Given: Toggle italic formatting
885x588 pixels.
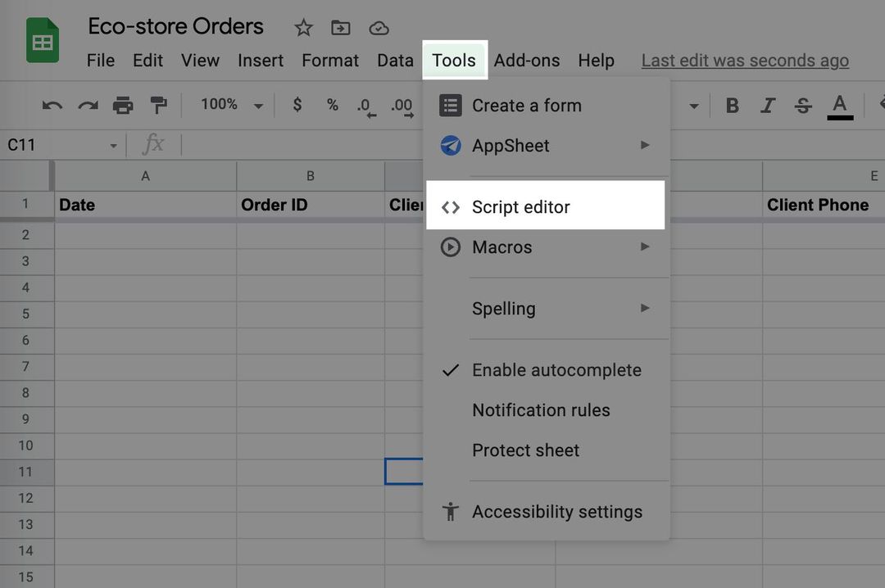Looking at the screenshot, I should click(768, 105).
